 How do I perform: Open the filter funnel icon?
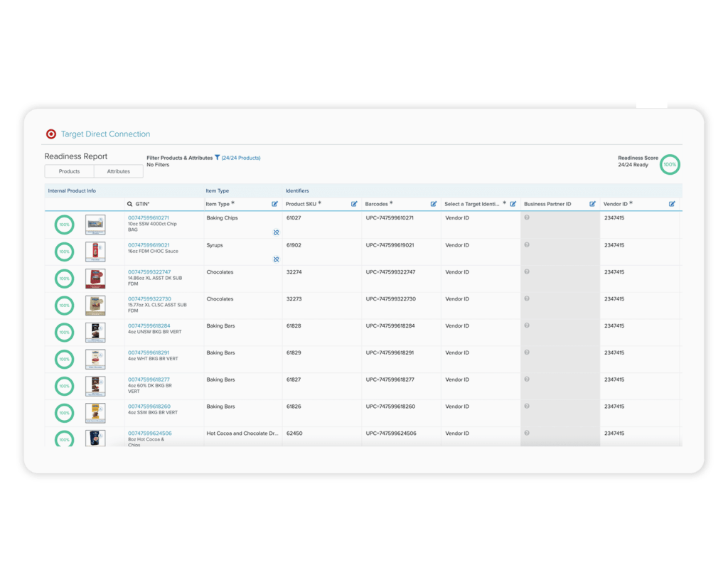pos(217,158)
